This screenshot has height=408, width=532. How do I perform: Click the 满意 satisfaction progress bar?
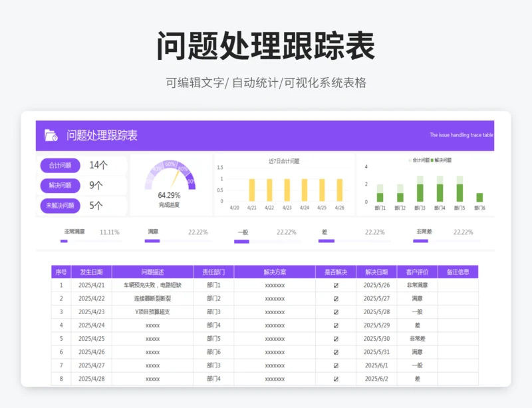(x=178, y=241)
